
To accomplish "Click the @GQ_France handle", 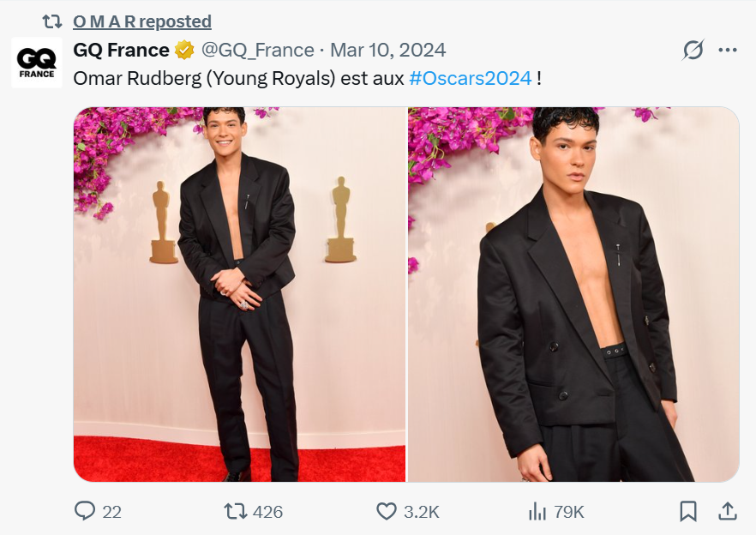I will [257, 50].
